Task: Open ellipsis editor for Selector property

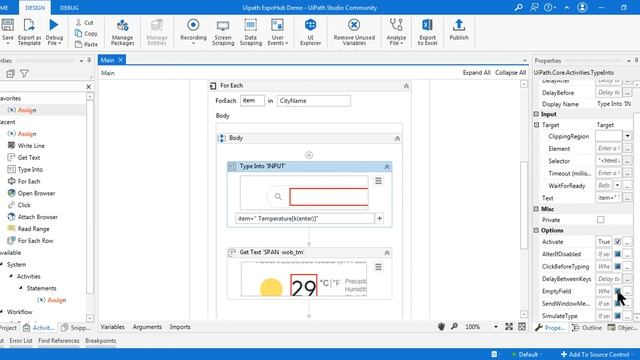Action: (627, 161)
